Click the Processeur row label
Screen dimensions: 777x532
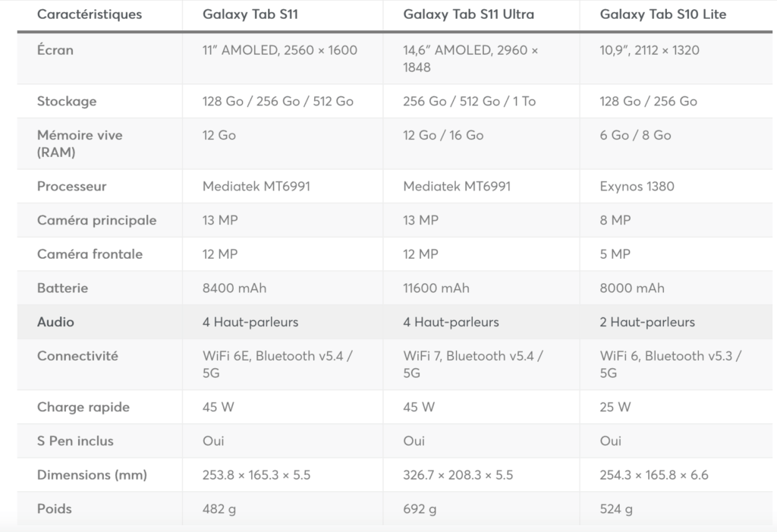tap(71, 186)
